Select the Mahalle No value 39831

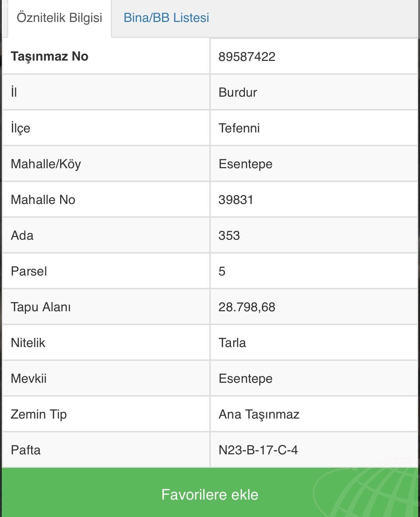click(x=236, y=200)
